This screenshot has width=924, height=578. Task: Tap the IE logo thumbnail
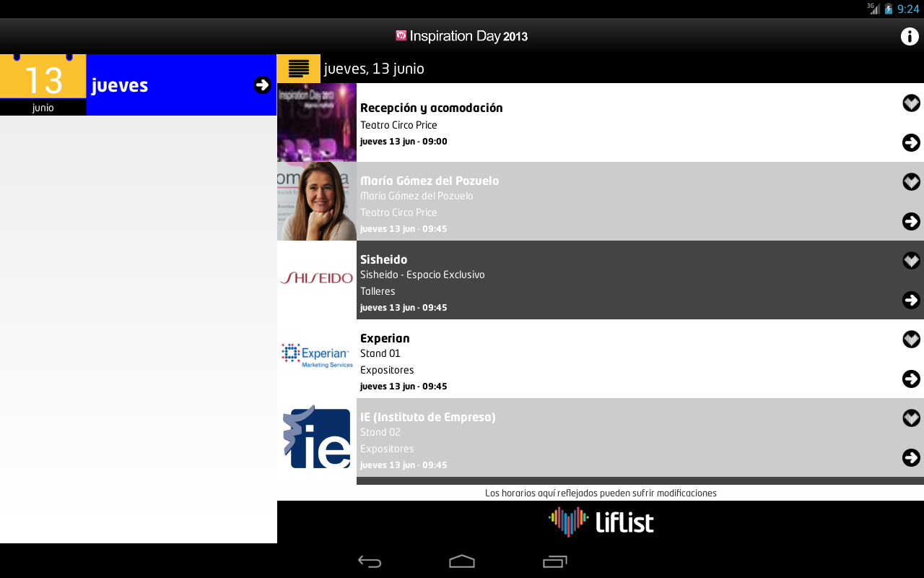[317, 437]
